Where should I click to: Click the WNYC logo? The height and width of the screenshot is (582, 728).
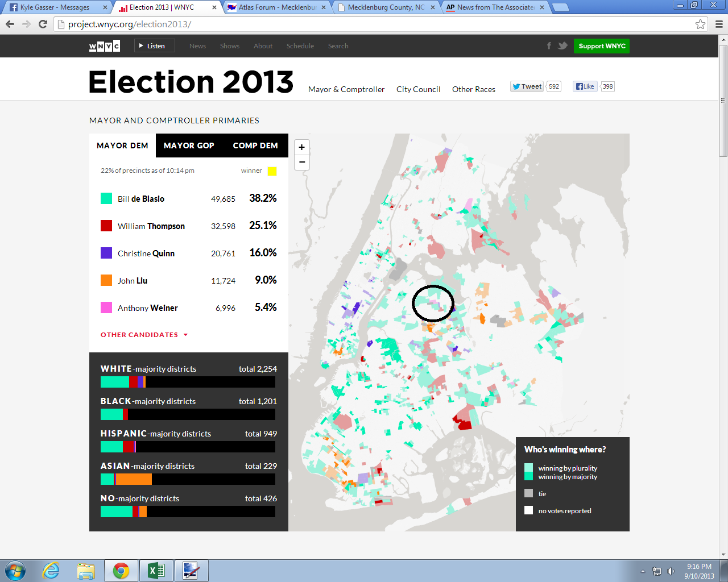(105, 46)
